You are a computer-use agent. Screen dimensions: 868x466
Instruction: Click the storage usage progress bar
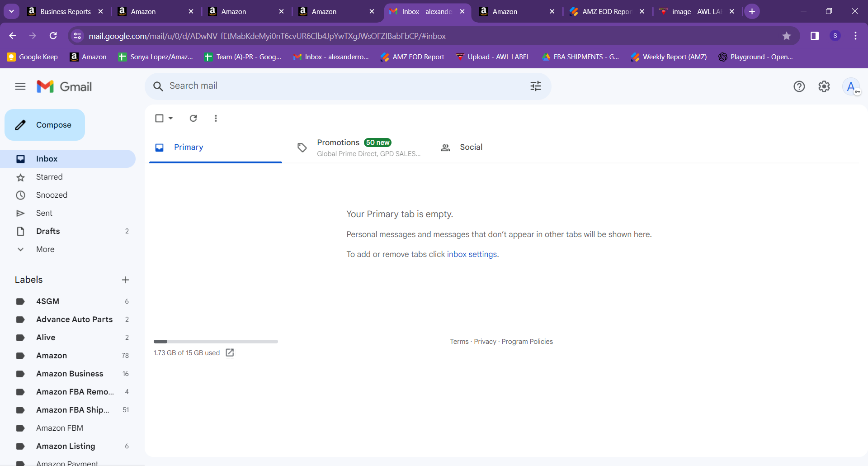216,342
